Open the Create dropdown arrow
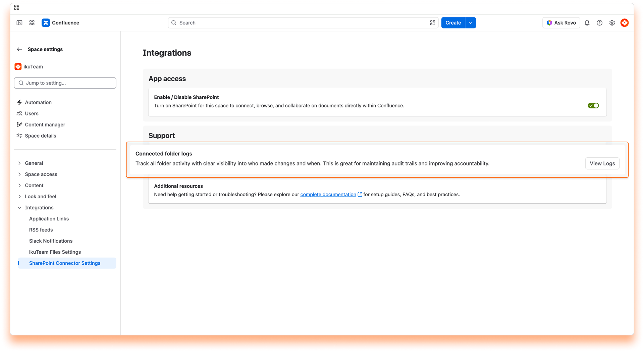The image size is (644, 352). click(x=471, y=23)
